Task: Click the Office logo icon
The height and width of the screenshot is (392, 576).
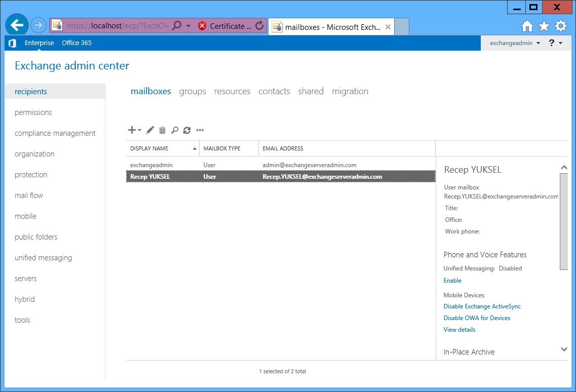Action: (x=12, y=43)
